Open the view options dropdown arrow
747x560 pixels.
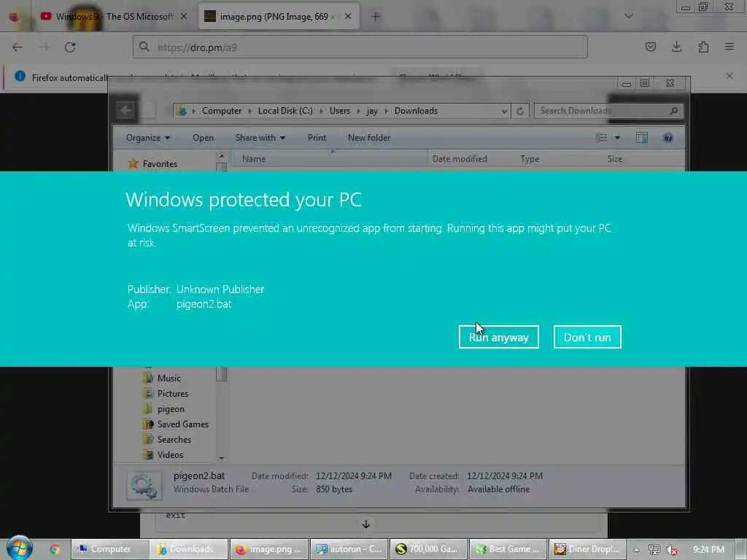point(617,138)
